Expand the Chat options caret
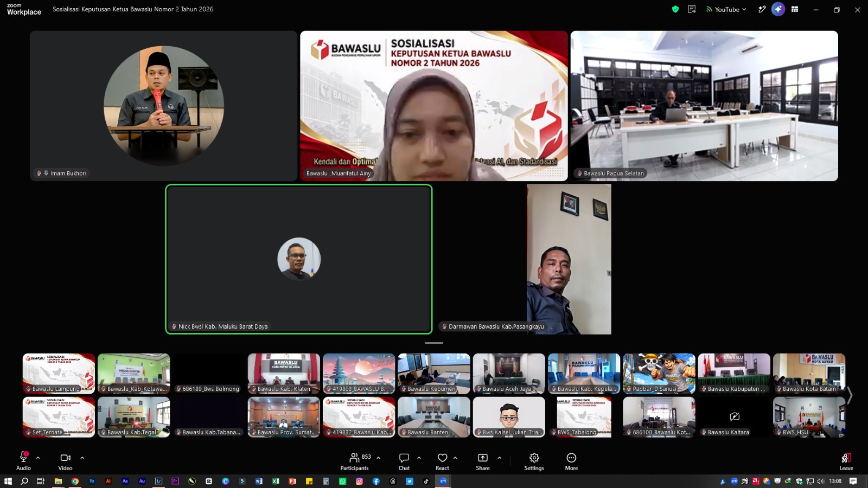The height and width of the screenshot is (488, 868). tap(419, 458)
